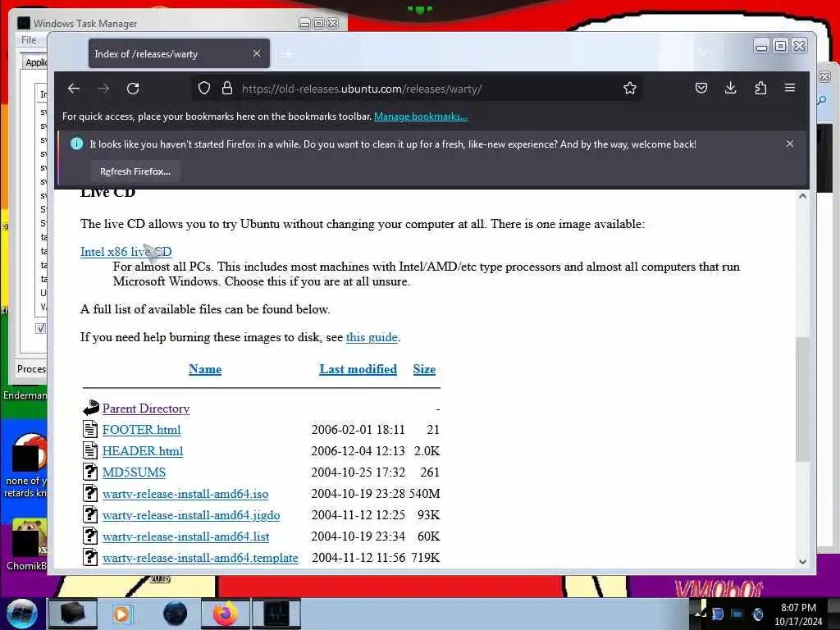Open the FOOTER.html file link
Viewport: 840px width, 630px height.
141,430
